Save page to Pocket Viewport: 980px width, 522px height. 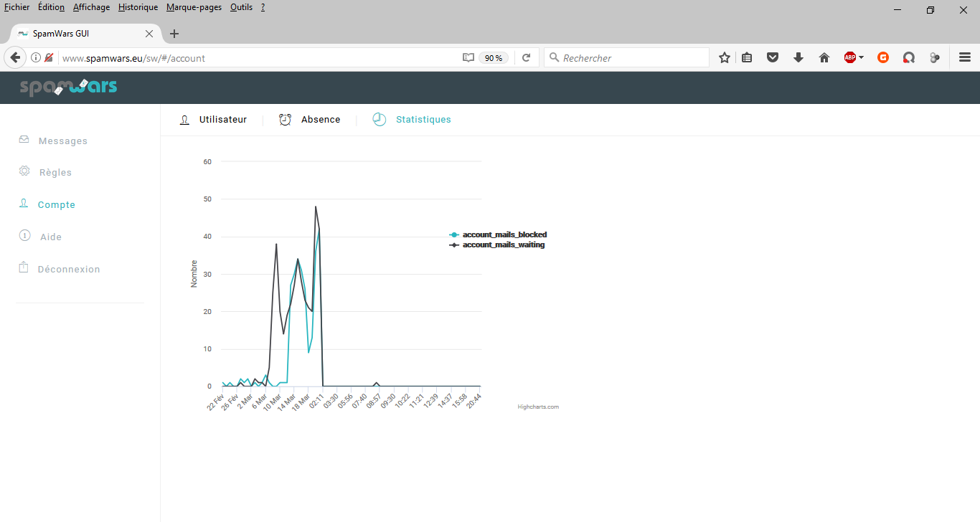point(773,57)
